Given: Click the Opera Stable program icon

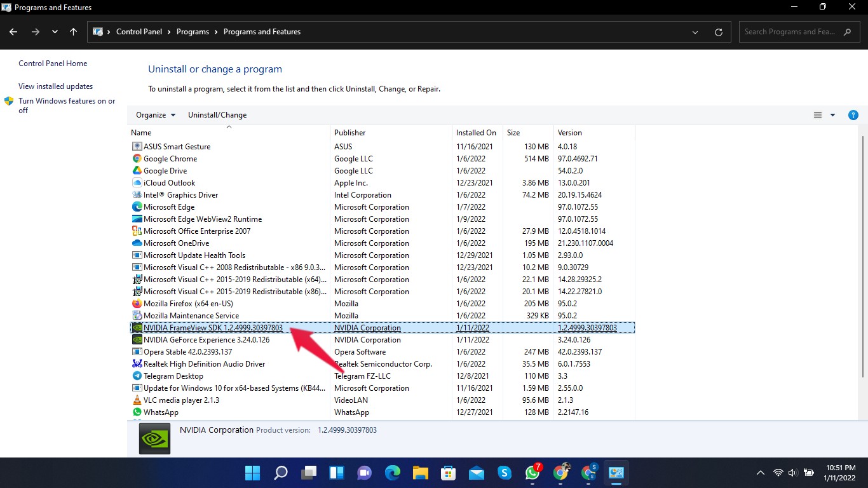Looking at the screenshot, I should pos(137,352).
